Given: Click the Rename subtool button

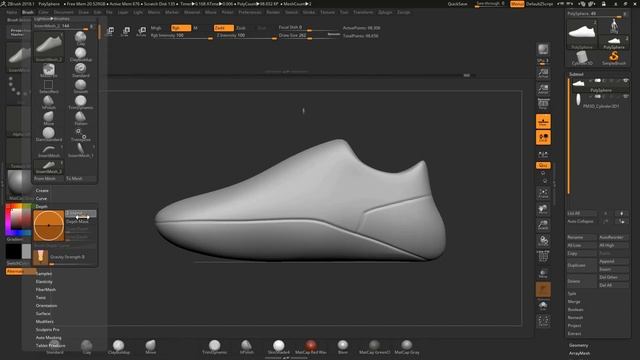Looking at the screenshot, I should (582, 237).
